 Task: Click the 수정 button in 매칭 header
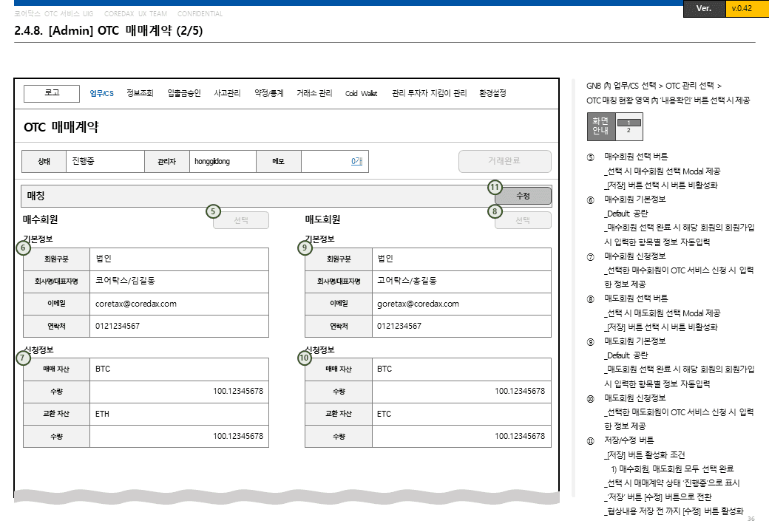[524, 196]
